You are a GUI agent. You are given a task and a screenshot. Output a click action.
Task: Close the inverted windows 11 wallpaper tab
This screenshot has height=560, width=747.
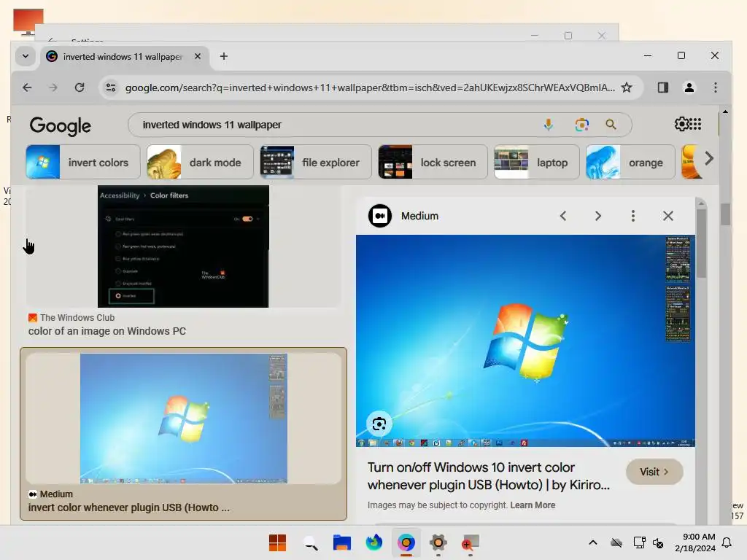(x=198, y=56)
